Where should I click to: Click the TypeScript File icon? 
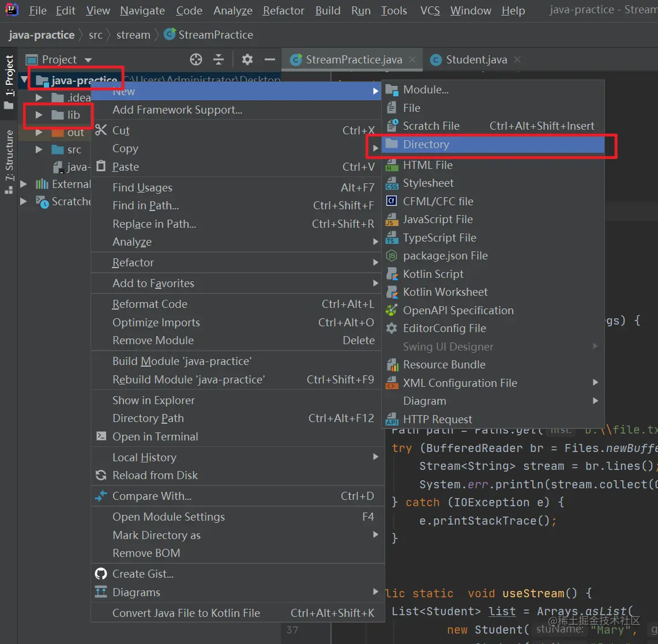392,238
